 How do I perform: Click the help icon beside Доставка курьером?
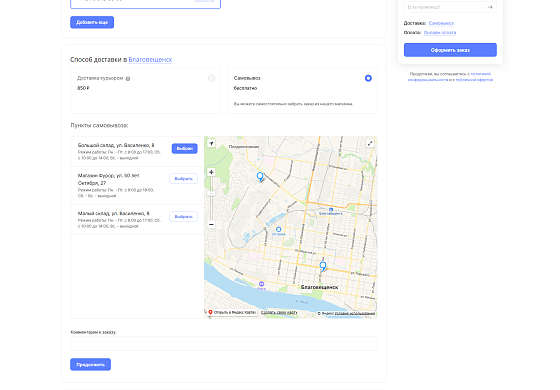[x=128, y=79]
